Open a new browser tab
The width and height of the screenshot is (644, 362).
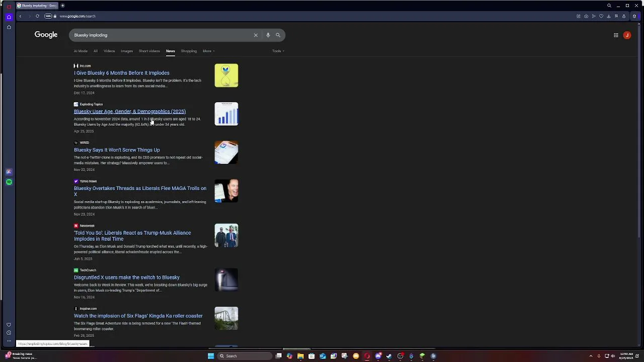coord(62,6)
